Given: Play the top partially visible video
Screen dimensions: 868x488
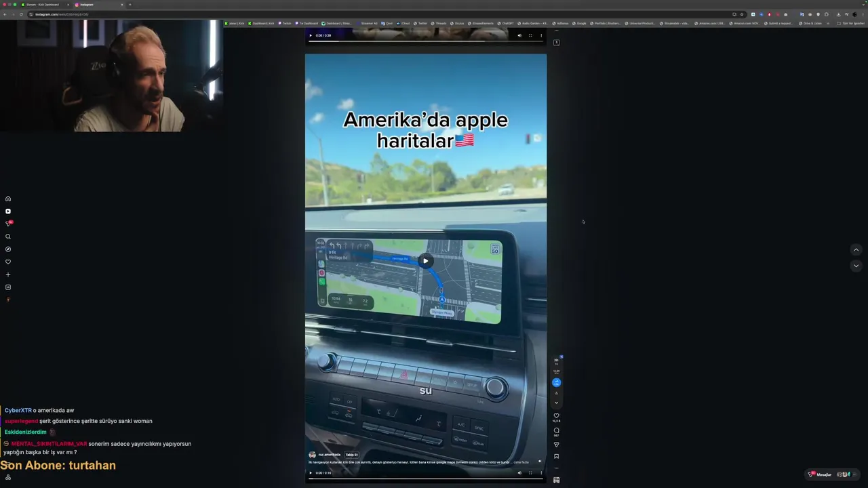Looking at the screenshot, I should tap(311, 35).
